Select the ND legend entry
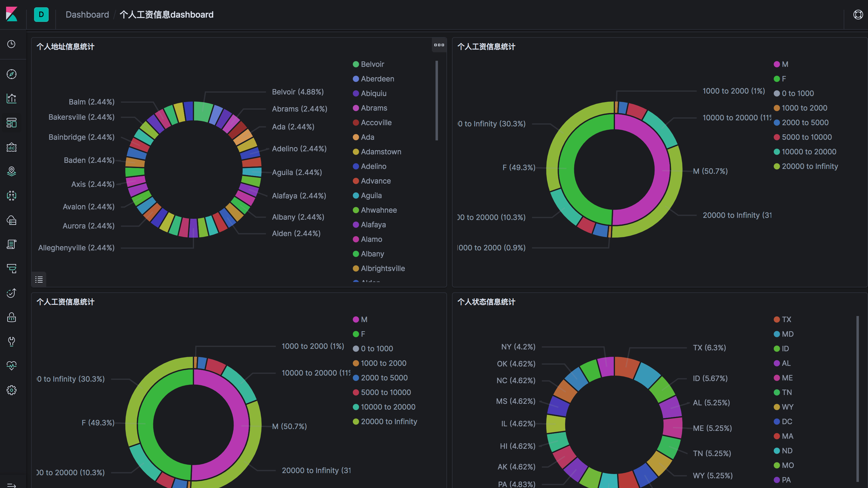868x488 pixels. pos(783,451)
